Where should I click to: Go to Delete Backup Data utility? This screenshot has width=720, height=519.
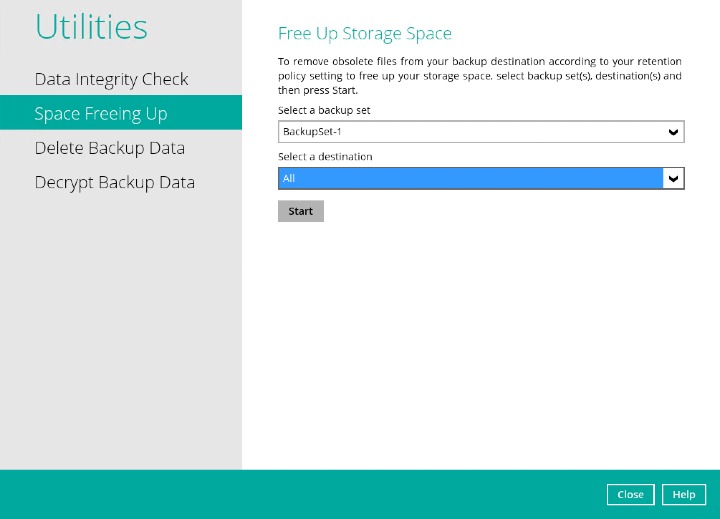[110, 148]
